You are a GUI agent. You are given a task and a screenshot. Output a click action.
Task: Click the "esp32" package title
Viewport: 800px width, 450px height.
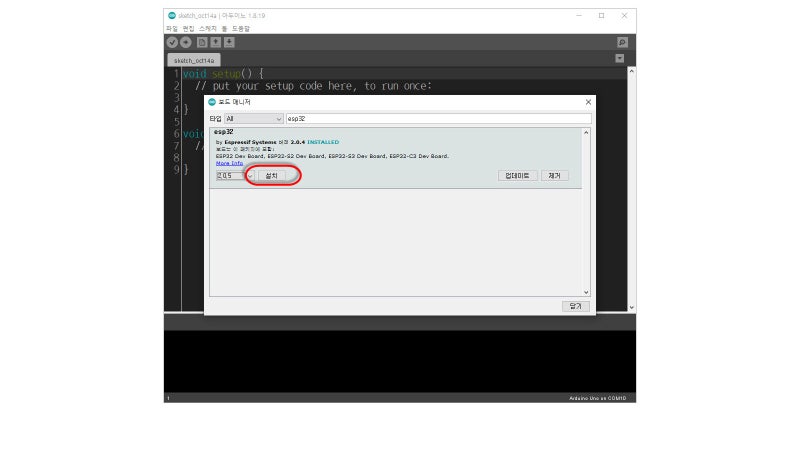[224, 132]
